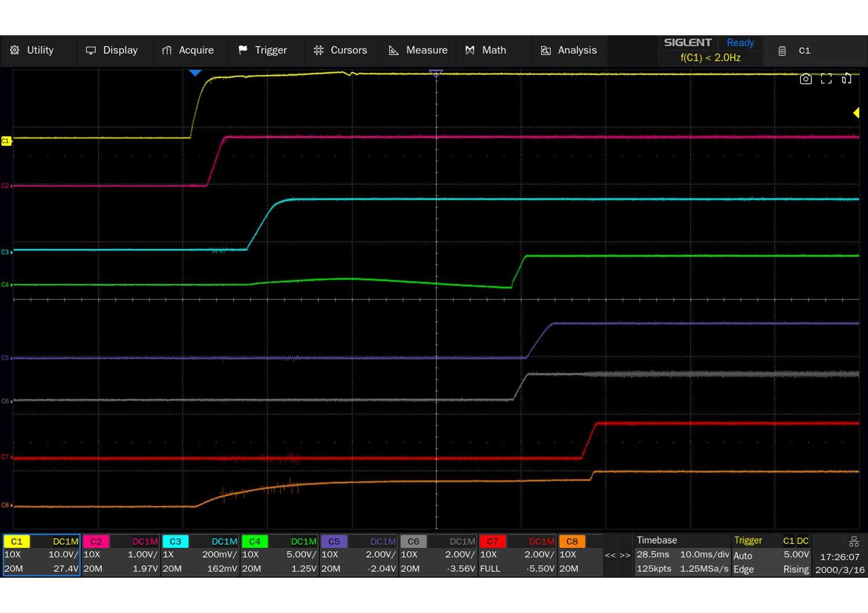
Task: Toggle channel C2 on or off
Action: coord(96,542)
